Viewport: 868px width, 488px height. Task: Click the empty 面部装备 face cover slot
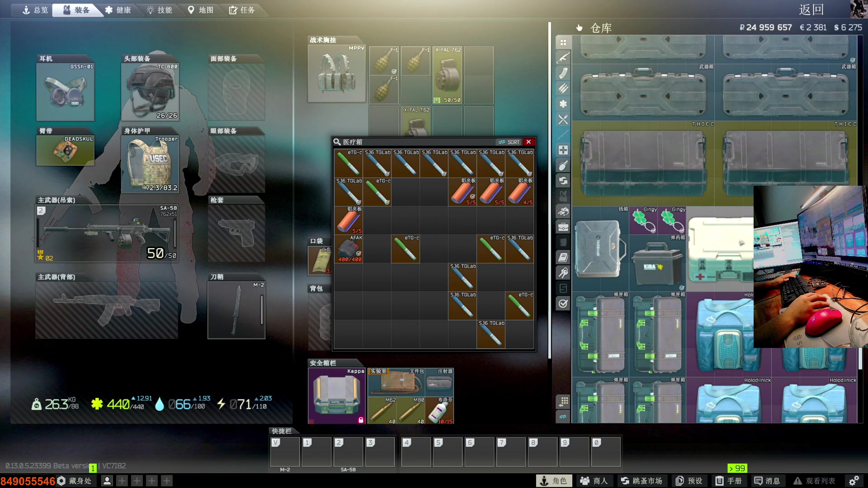pos(236,91)
